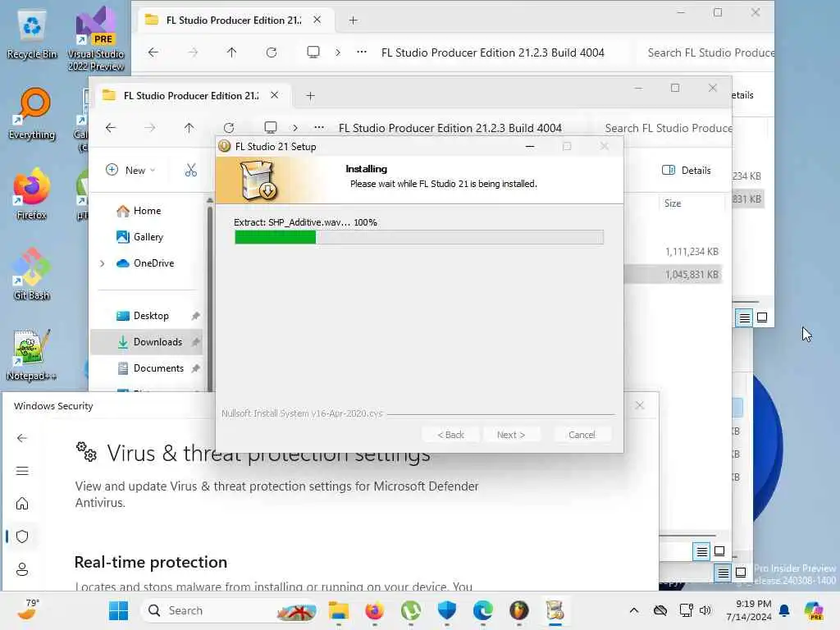
Task: Refresh the front Explorer window
Action: (x=229, y=127)
